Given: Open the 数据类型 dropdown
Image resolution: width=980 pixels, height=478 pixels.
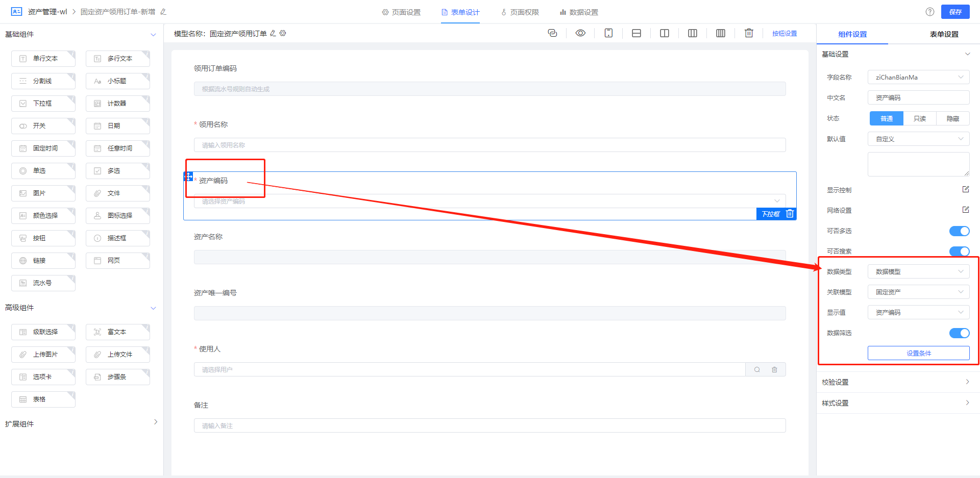Looking at the screenshot, I should point(918,271).
